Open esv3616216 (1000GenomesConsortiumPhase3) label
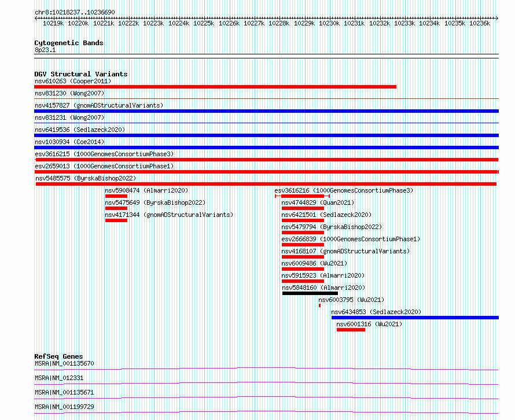Image resolution: width=515 pixels, height=420 pixels. (344, 190)
